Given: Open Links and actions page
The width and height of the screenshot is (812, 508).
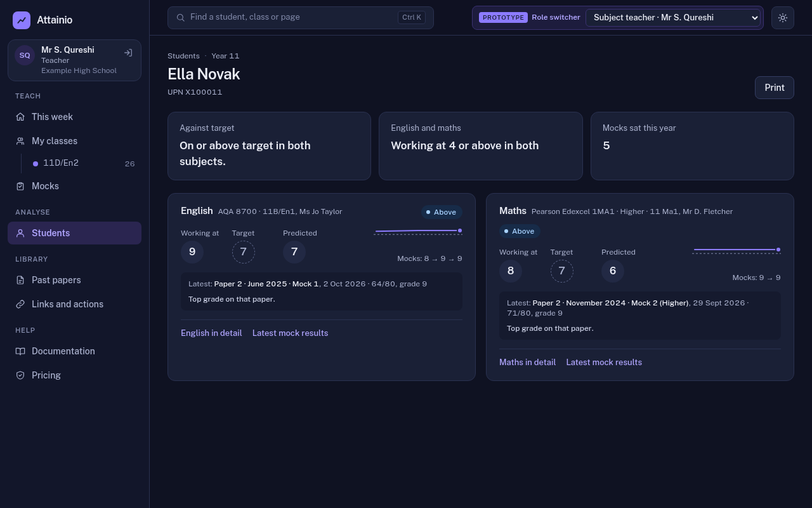Looking at the screenshot, I should [74, 304].
